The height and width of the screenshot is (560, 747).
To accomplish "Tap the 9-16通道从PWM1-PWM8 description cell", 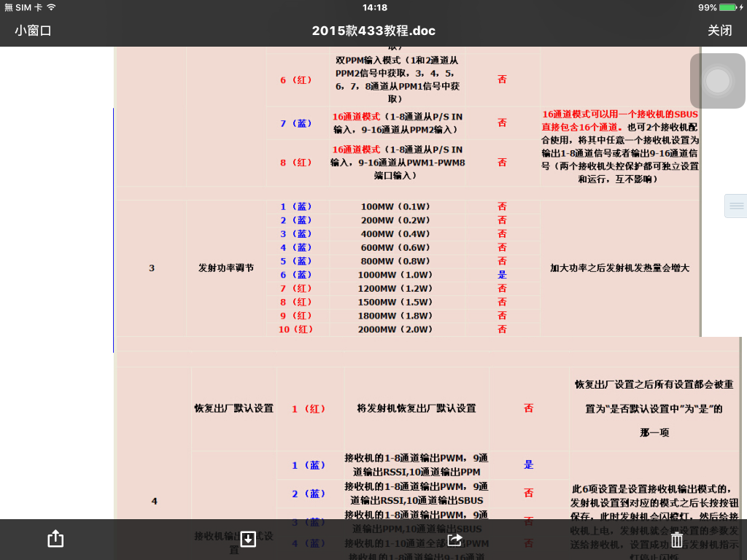I will coord(398,163).
